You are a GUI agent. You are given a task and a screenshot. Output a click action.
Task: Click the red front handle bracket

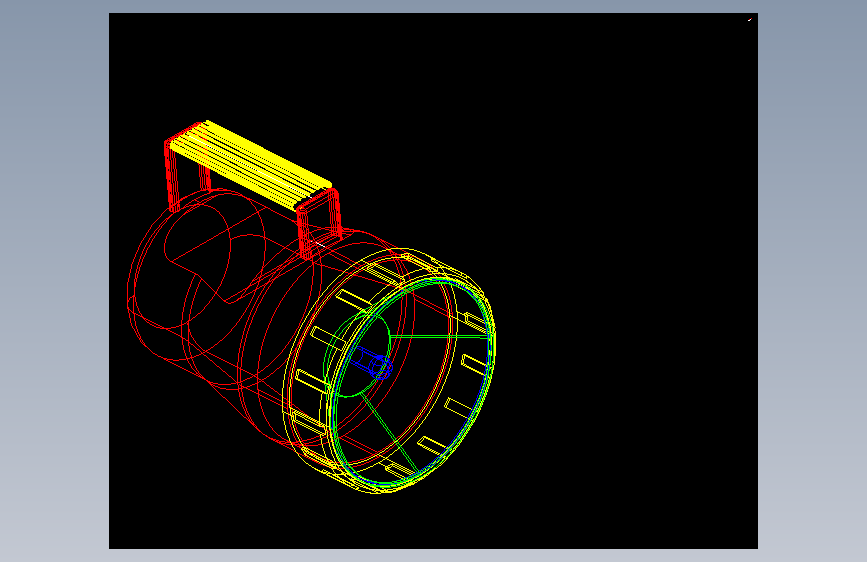pos(319,224)
